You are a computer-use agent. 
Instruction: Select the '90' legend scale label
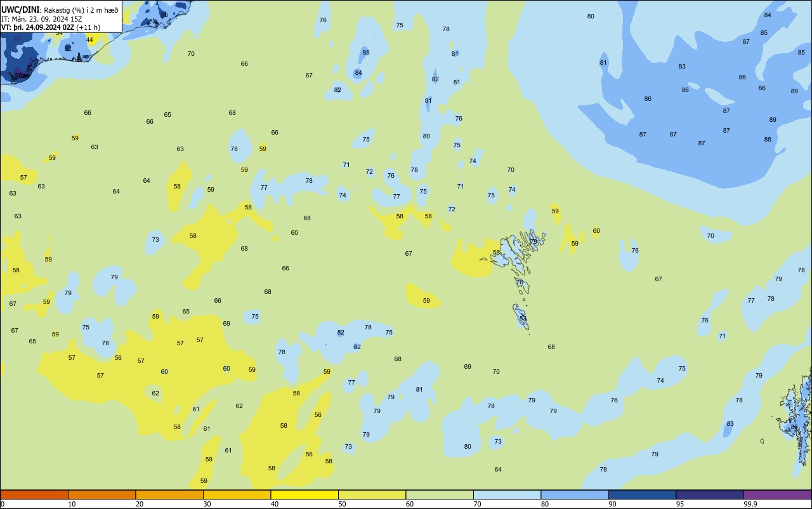tap(613, 504)
